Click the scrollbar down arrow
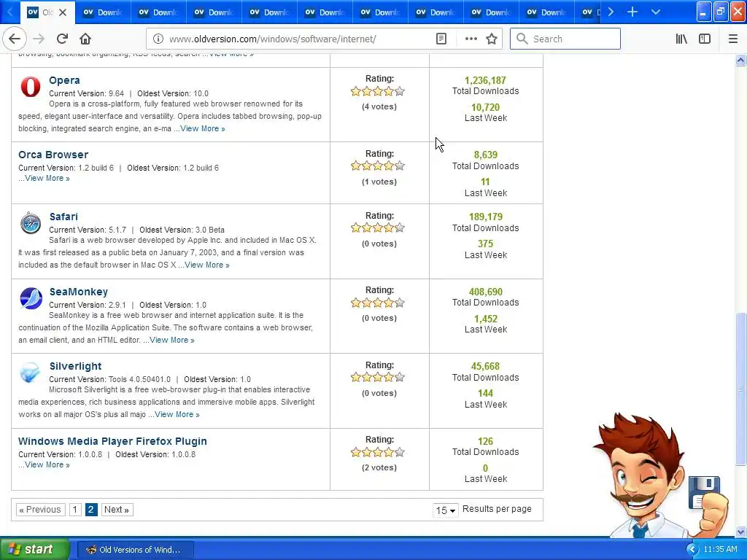This screenshot has height=560, width=747. tap(740, 532)
